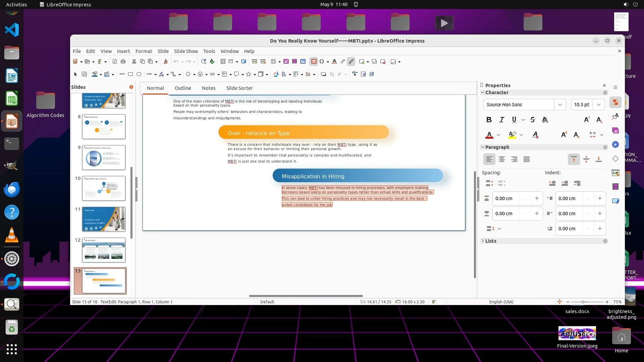Increase above paragraph spacing with plus
The height and width of the screenshot is (362, 644).
click(x=537, y=198)
